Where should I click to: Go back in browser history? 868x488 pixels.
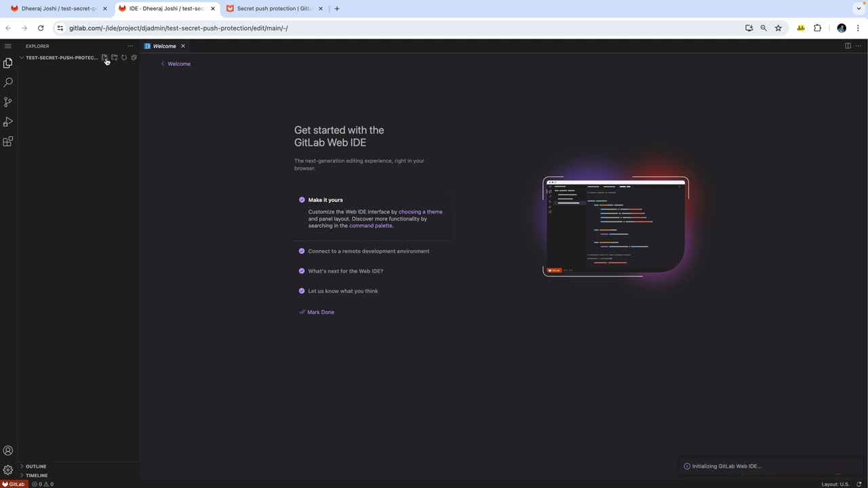coord(8,28)
